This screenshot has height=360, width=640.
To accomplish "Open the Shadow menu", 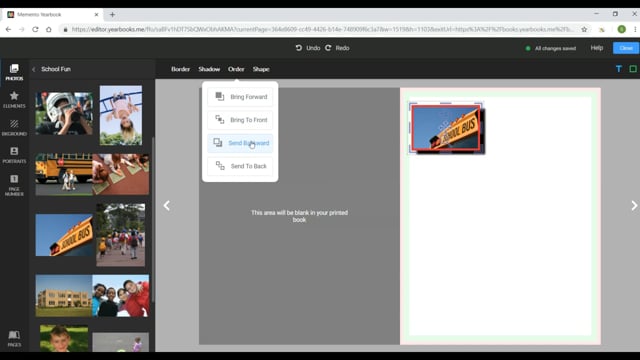I will pyautogui.click(x=209, y=69).
